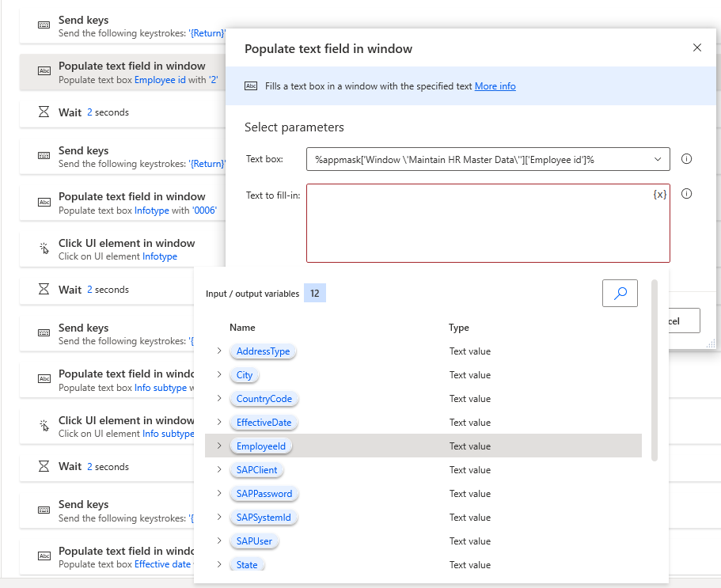Select the EffectiveDate variable chip
721x588 pixels.
coord(264,423)
